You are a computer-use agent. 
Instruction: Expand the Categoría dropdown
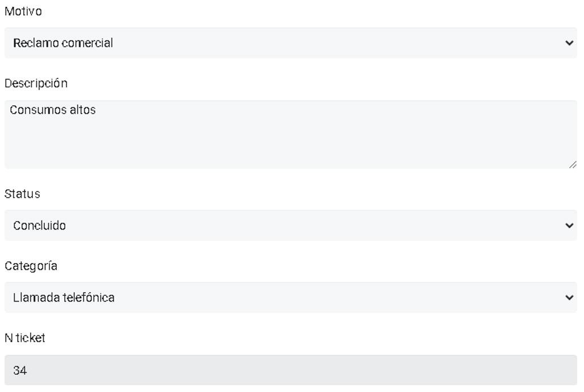tap(290, 298)
